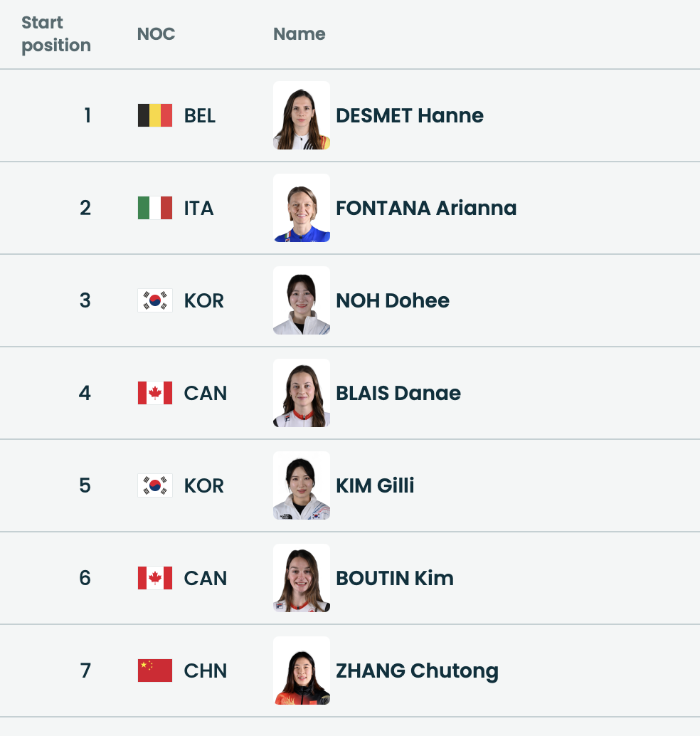700x736 pixels.
Task: Click the Canada flag beside BLAIS Danae
Action: [x=155, y=393]
